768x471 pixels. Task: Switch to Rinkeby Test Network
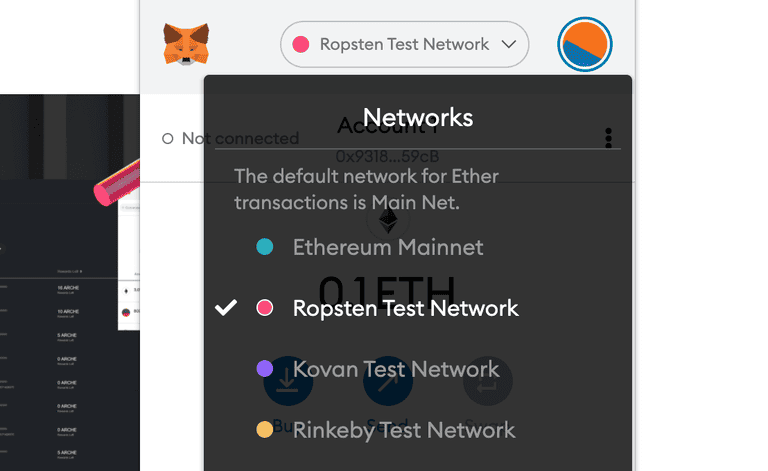[404, 430]
